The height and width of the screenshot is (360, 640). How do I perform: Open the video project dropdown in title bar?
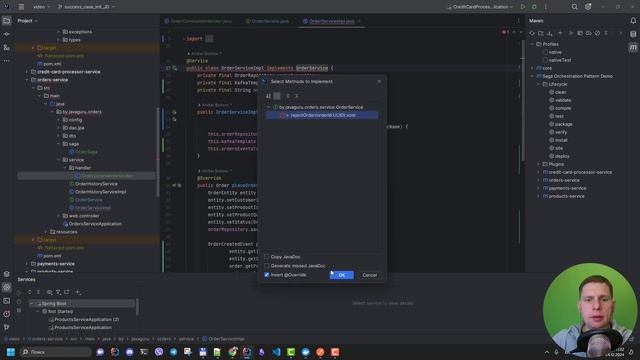(41, 7)
